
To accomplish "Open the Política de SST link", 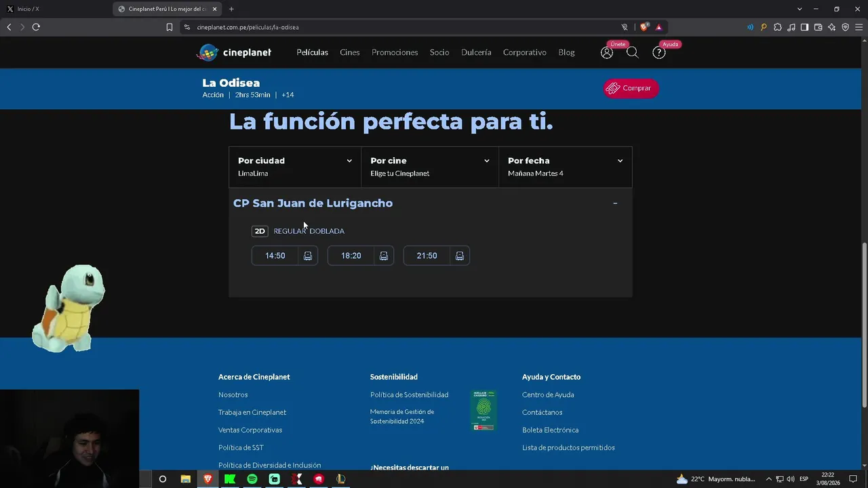I will pyautogui.click(x=241, y=447).
